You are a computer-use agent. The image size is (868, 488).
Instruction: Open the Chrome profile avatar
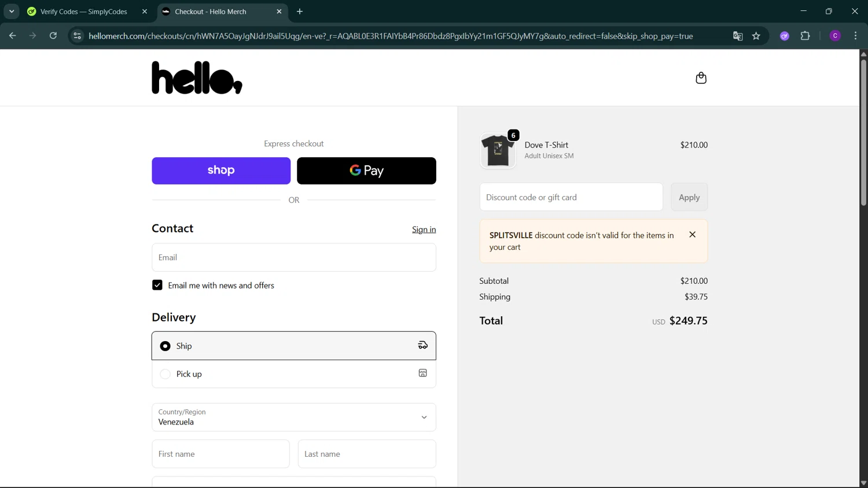pos(835,36)
